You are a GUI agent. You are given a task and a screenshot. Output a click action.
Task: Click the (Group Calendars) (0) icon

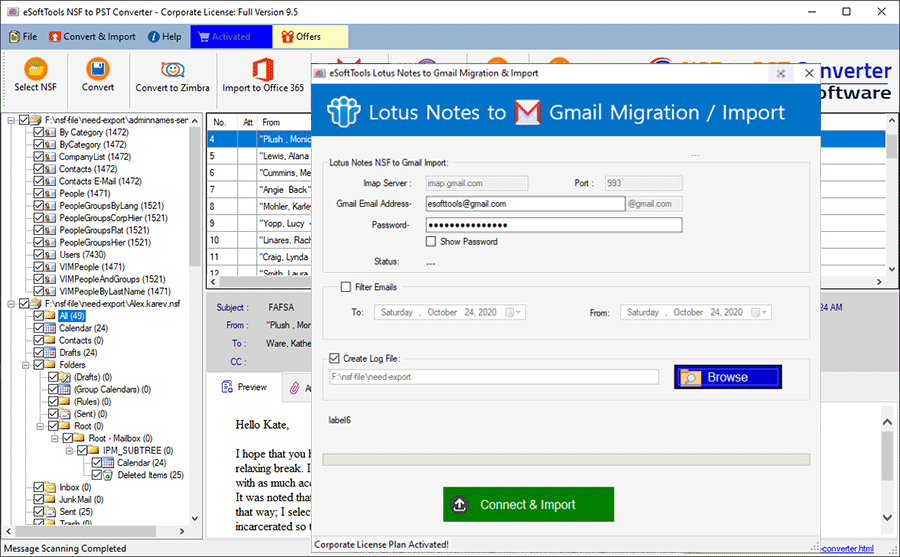[x=65, y=389]
